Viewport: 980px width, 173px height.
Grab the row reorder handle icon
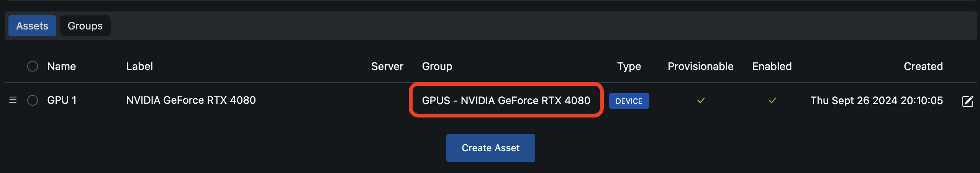pyautogui.click(x=13, y=100)
